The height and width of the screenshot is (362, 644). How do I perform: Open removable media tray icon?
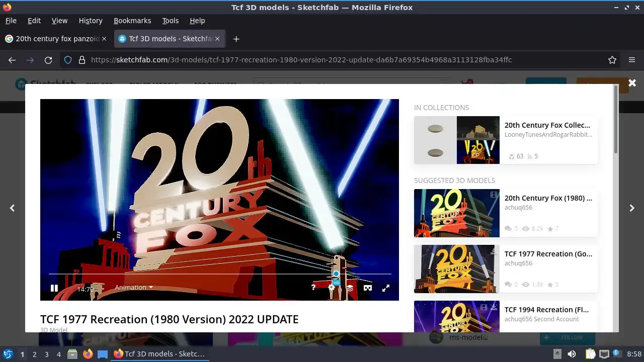pos(557,354)
